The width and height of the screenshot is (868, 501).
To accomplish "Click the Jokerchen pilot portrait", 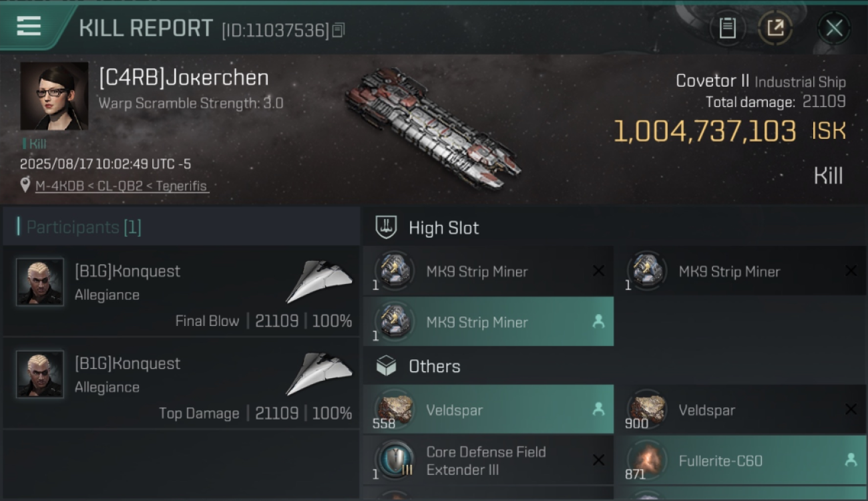I will (x=54, y=96).
